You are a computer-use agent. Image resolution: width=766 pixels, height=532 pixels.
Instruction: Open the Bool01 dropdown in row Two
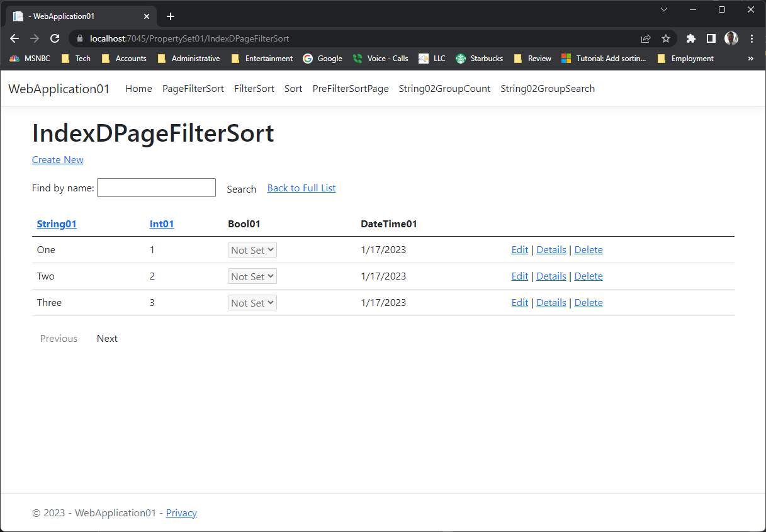coord(252,276)
